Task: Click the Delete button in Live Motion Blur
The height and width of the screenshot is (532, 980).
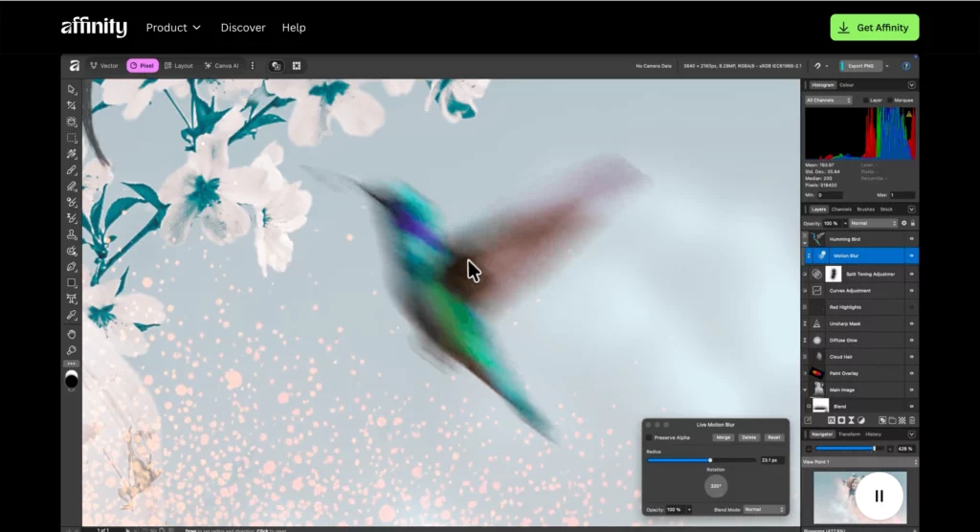Action: 748,437
